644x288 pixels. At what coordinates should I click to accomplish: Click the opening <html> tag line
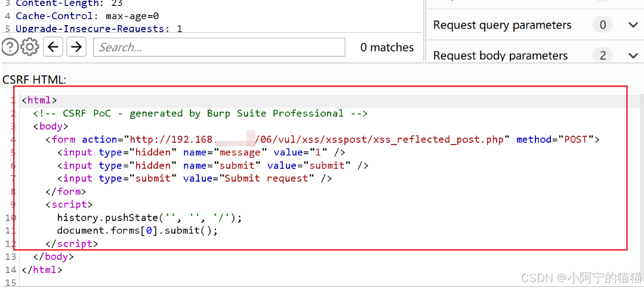(x=39, y=100)
